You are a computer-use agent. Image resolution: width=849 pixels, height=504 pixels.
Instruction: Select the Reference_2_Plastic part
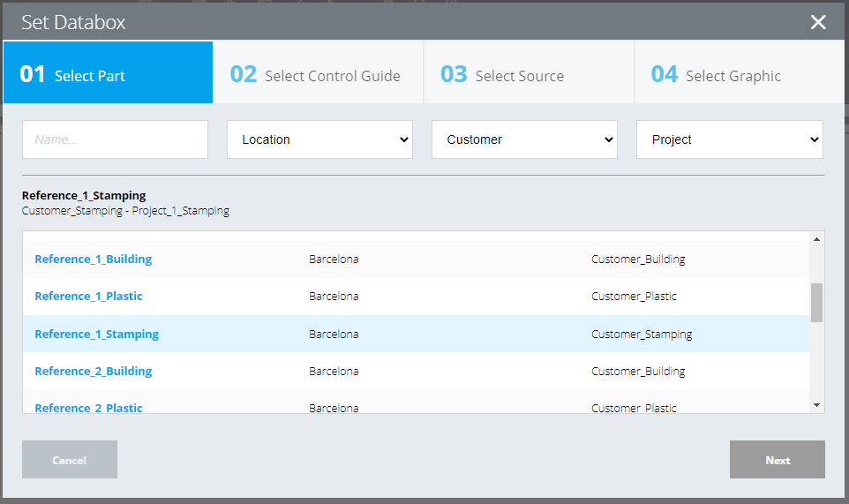click(88, 408)
